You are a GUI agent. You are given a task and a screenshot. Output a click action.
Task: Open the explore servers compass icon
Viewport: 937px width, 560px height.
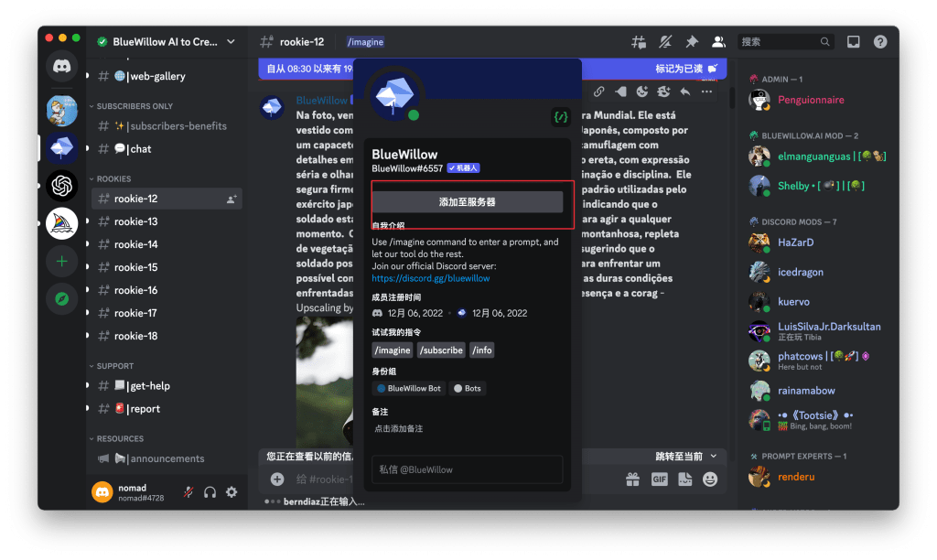(61, 299)
